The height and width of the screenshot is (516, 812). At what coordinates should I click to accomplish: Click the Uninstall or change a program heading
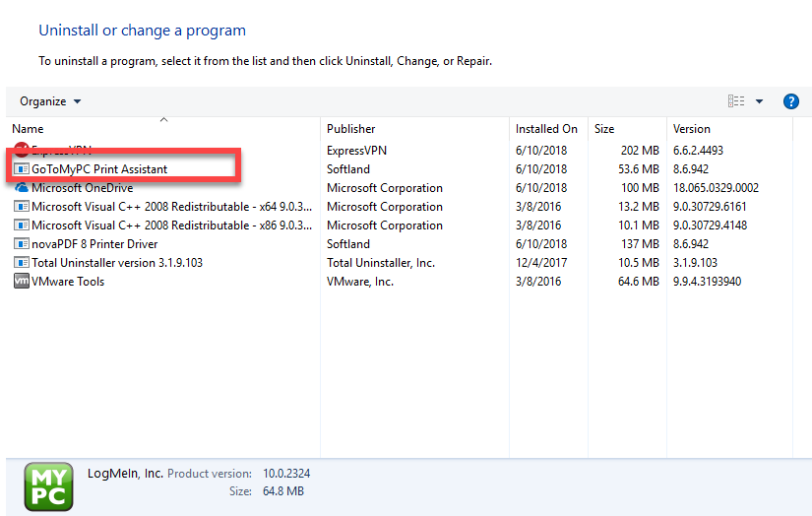click(143, 31)
